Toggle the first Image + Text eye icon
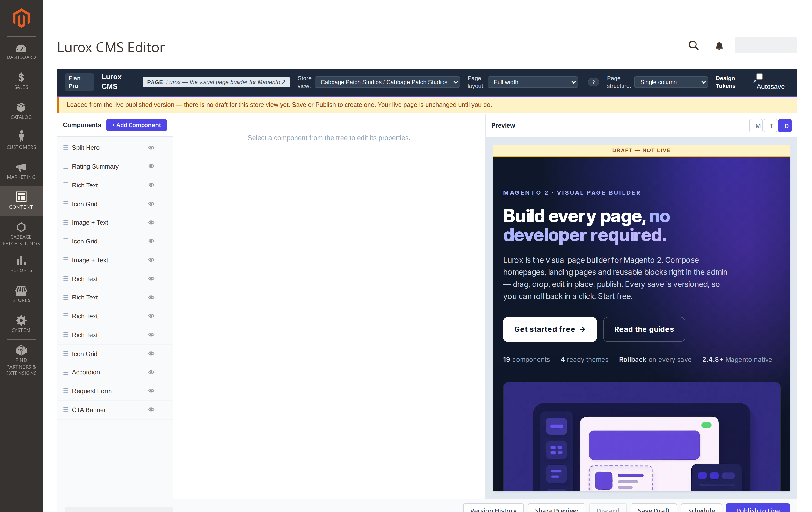 click(152, 222)
